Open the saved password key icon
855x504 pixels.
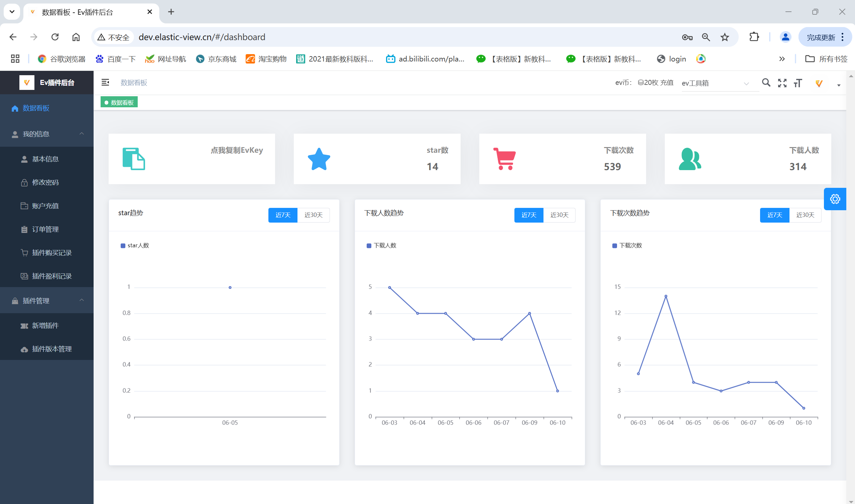[687, 37]
